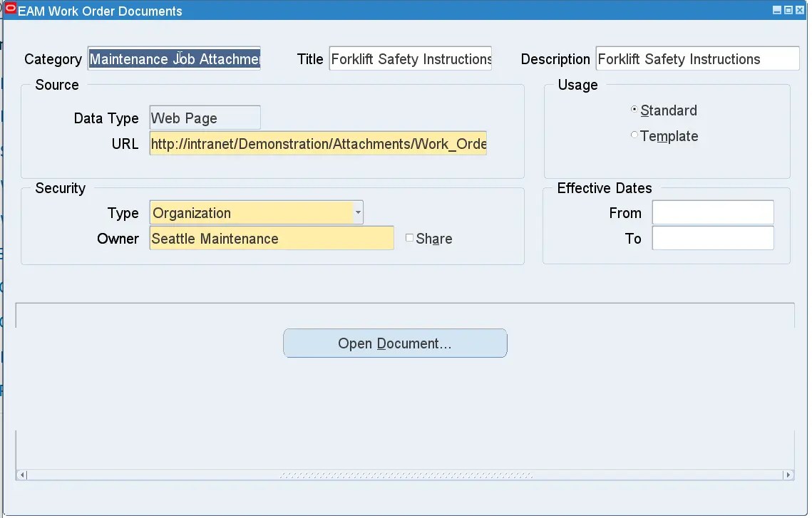Minimize the EAM Work Order Documents window

(x=778, y=10)
